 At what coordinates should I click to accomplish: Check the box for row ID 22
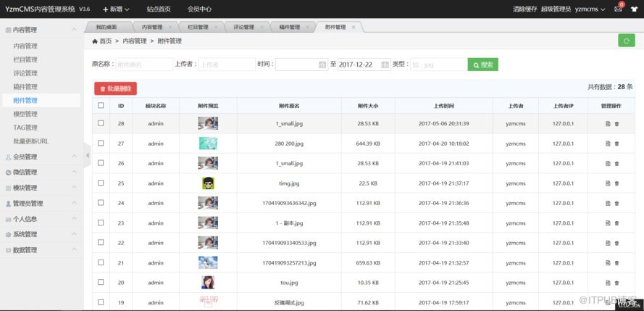[101, 242]
